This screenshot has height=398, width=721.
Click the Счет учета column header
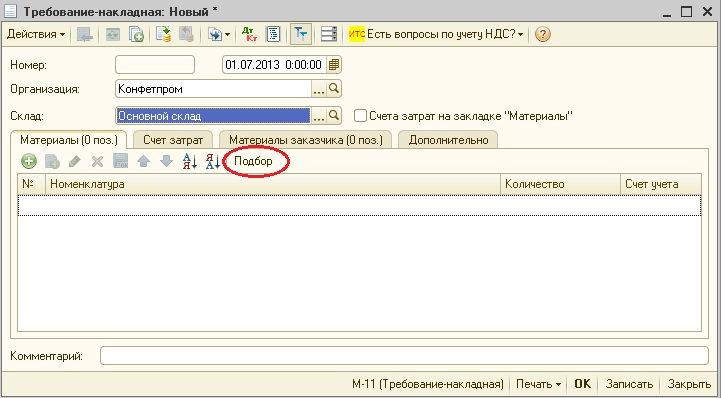pyautogui.click(x=661, y=184)
